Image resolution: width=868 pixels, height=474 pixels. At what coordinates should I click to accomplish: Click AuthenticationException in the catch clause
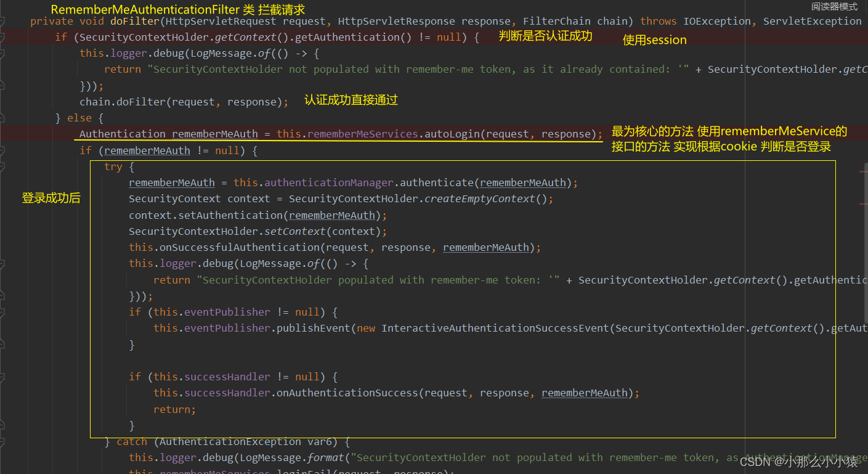pyautogui.click(x=230, y=441)
